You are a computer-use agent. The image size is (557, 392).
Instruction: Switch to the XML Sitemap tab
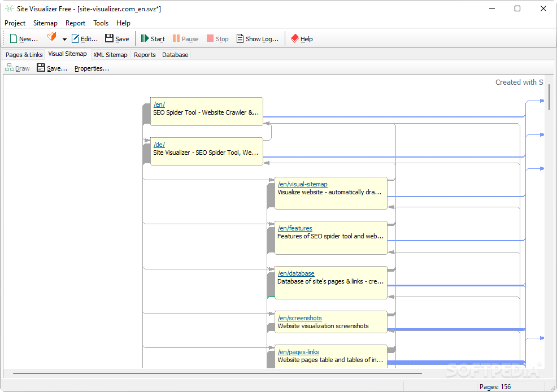pos(110,55)
